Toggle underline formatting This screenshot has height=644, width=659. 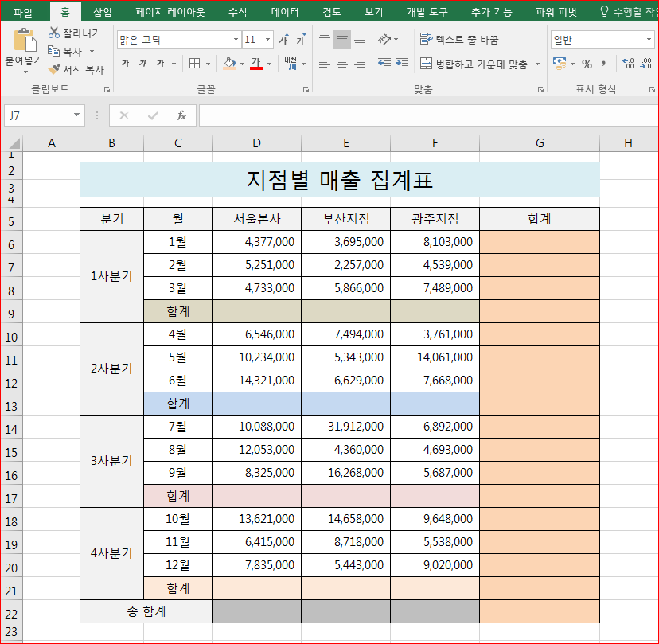(161, 64)
